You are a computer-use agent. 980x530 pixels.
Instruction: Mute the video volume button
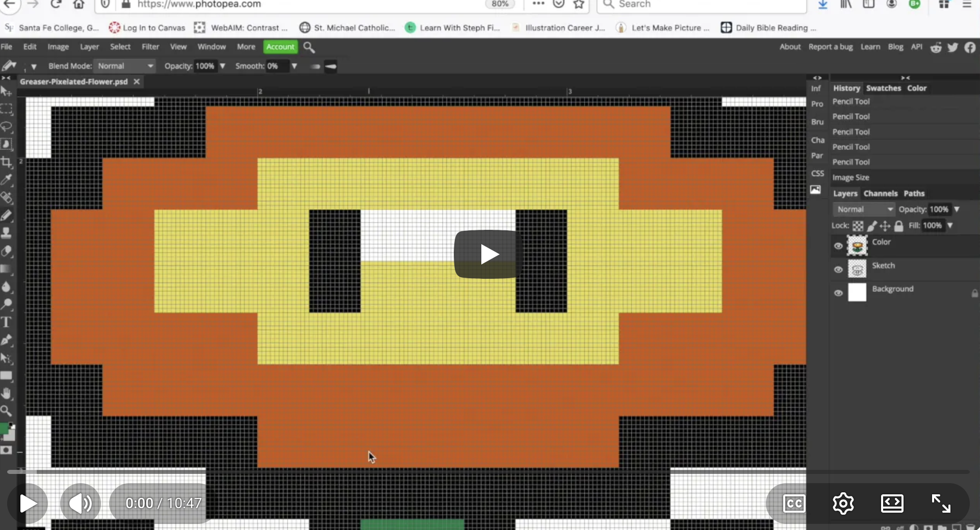(x=80, y=503)
